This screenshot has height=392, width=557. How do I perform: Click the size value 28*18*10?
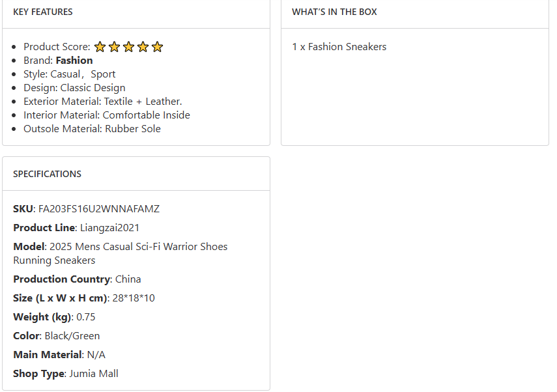point(132,298)
